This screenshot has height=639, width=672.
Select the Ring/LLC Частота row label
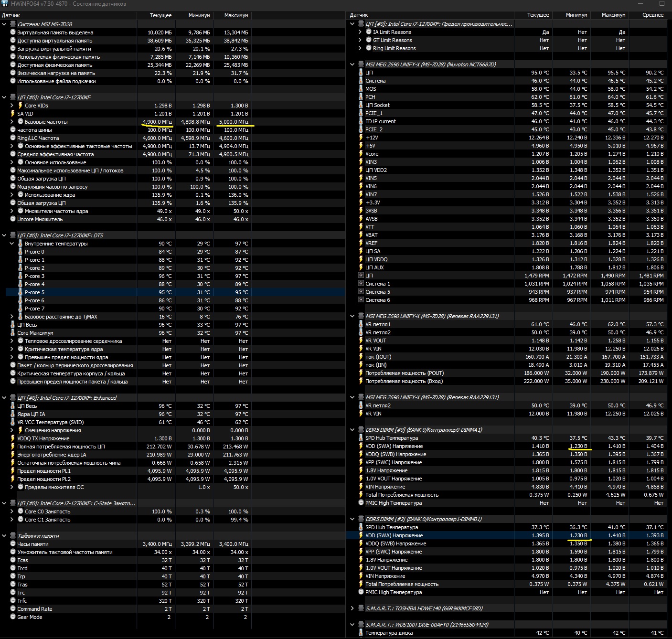38,138
